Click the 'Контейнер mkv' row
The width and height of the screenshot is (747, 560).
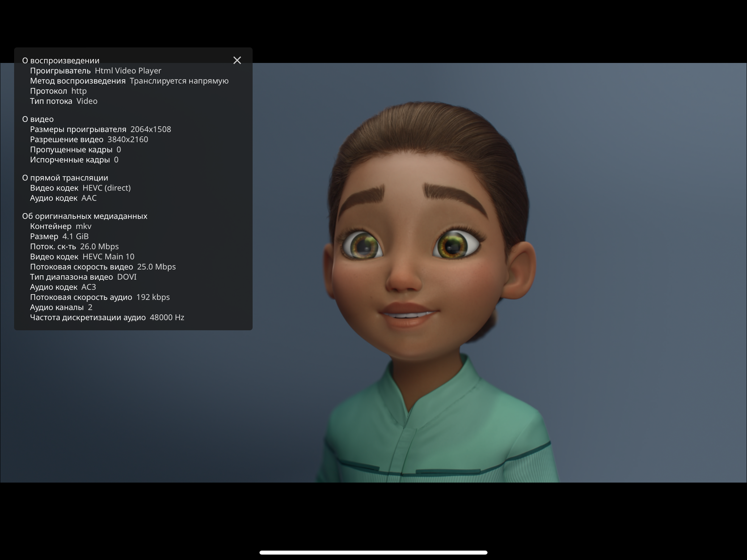pos(61,226)
